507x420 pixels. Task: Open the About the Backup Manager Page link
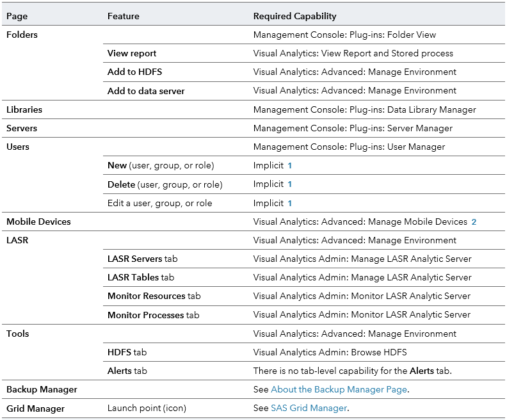[x=339, y=389]
